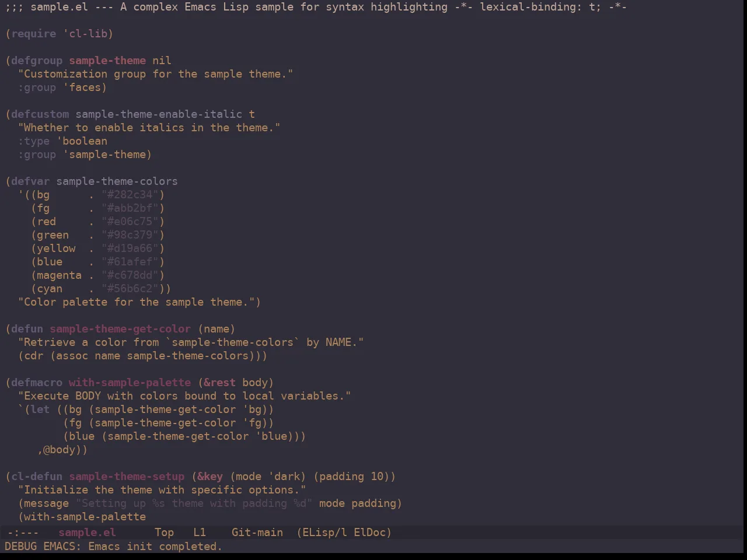Click the "#c678dd" color string
The width and height of the screenshot is (747, 560).
[130, 275]
